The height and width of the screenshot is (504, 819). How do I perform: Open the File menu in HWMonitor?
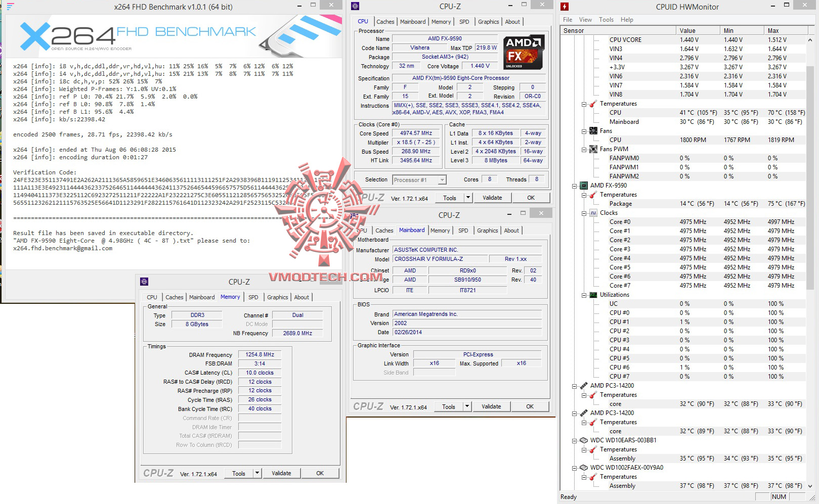[x=568, y=20]
